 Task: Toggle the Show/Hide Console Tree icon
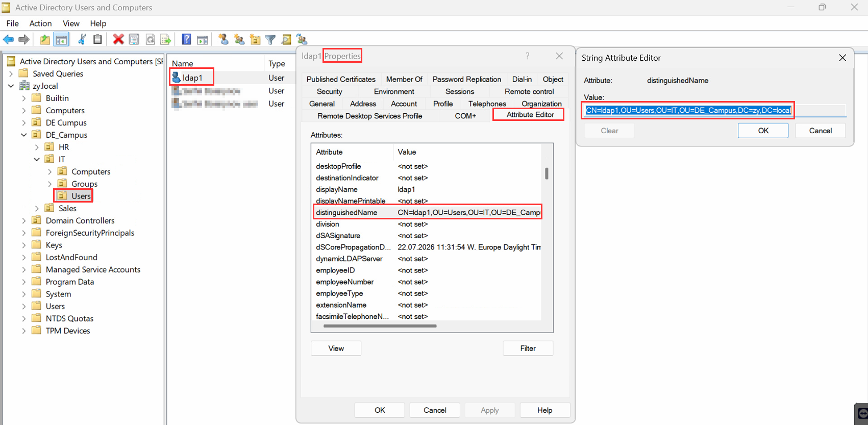pos(61,39)
